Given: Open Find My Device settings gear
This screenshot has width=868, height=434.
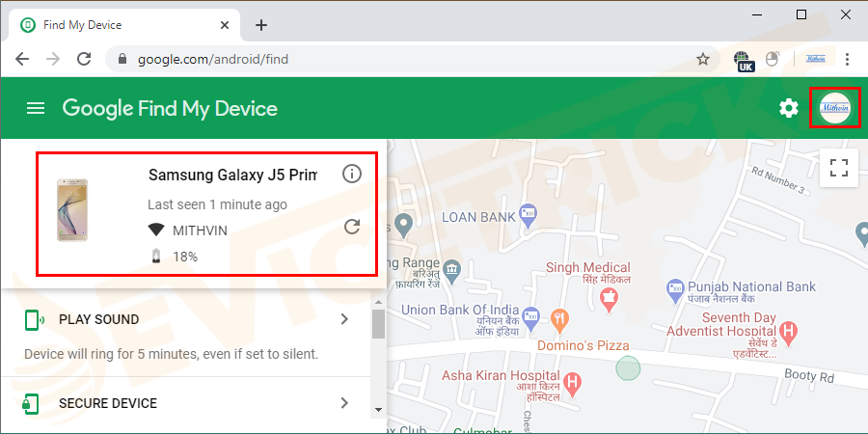Looking at the screenshot, I should pyautogui.click(x=789, y=108).
